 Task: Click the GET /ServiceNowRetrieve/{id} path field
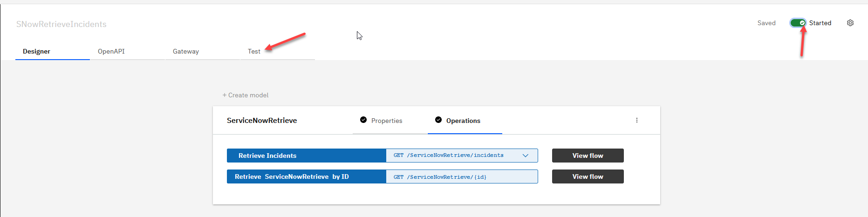(461, 177)
